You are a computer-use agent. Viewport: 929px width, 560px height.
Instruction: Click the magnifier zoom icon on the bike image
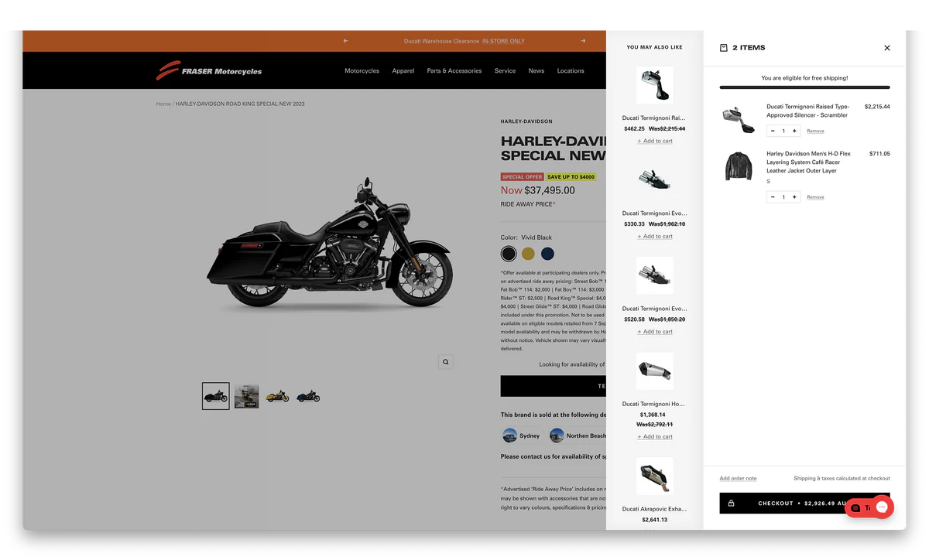445,362
